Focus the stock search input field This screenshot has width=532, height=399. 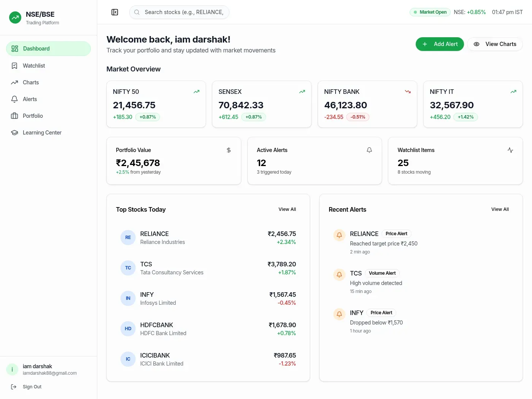coord(179,12)
